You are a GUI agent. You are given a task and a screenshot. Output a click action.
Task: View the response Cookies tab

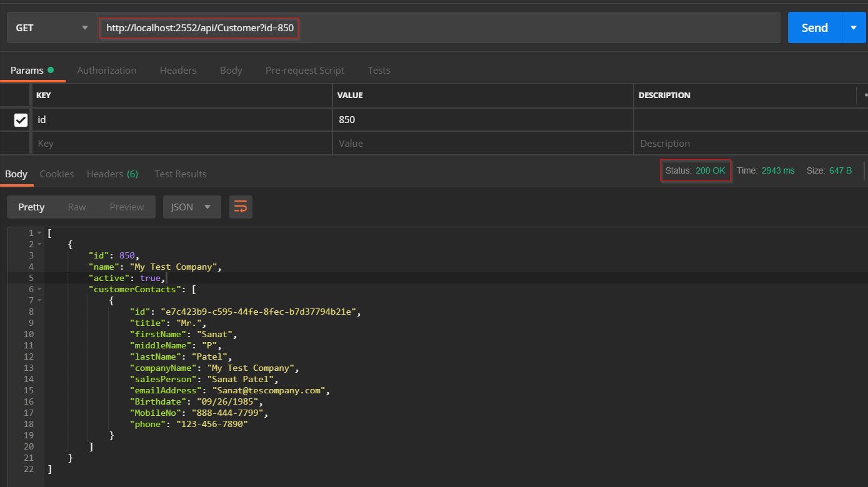pyautogui.click(x=56, y=174)
